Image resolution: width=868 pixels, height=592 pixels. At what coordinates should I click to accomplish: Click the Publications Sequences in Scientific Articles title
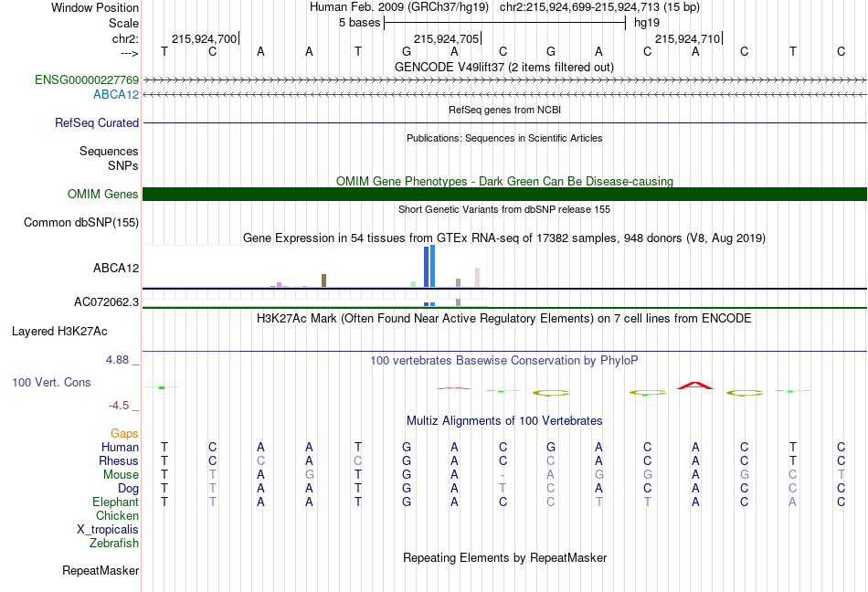click(x=504, y=138)
